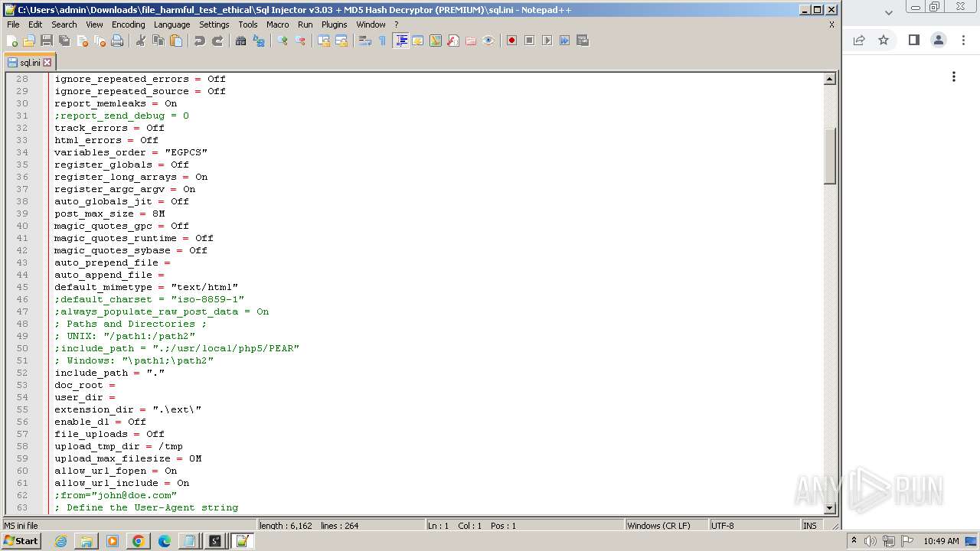Start macro recording with red record button
Viewport: 980px width, 551px height.
pos(511,41)
